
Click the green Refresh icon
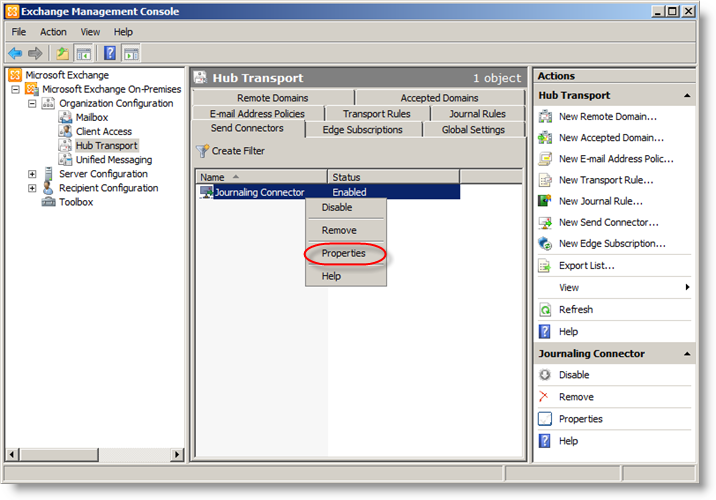click(545, 310)
